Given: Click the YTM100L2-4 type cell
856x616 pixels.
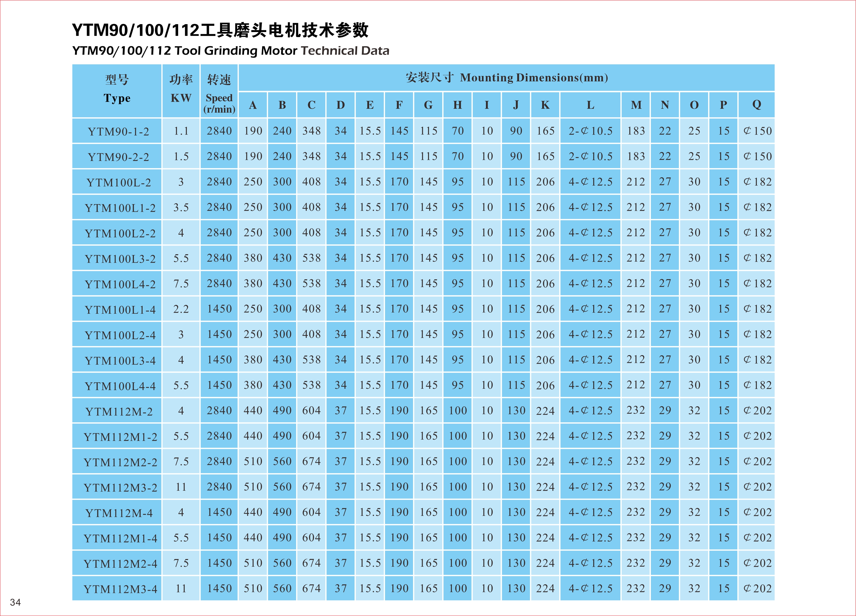Looking at the screenshot, I should coord(117,334).
